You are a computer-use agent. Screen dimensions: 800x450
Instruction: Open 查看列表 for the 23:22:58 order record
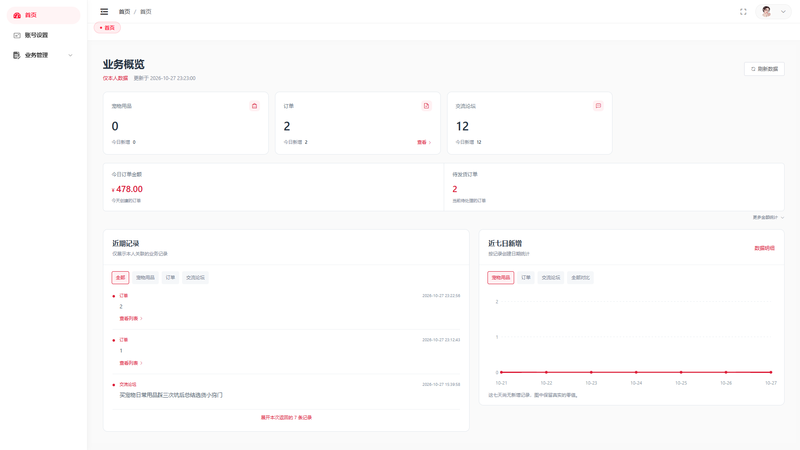[131, 318]
